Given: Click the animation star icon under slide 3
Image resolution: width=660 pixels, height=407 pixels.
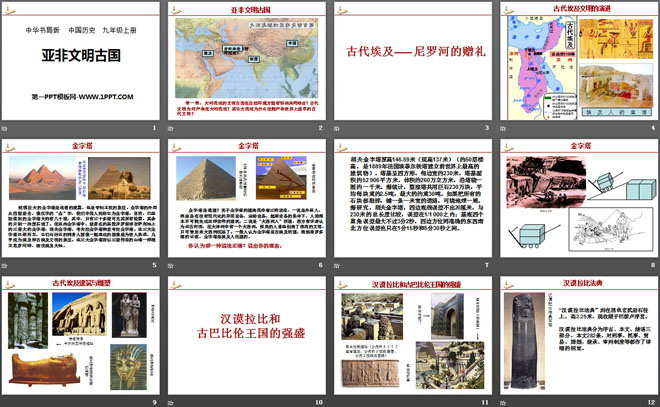Looking at the screenshot, I should click(x=337, y=128).
